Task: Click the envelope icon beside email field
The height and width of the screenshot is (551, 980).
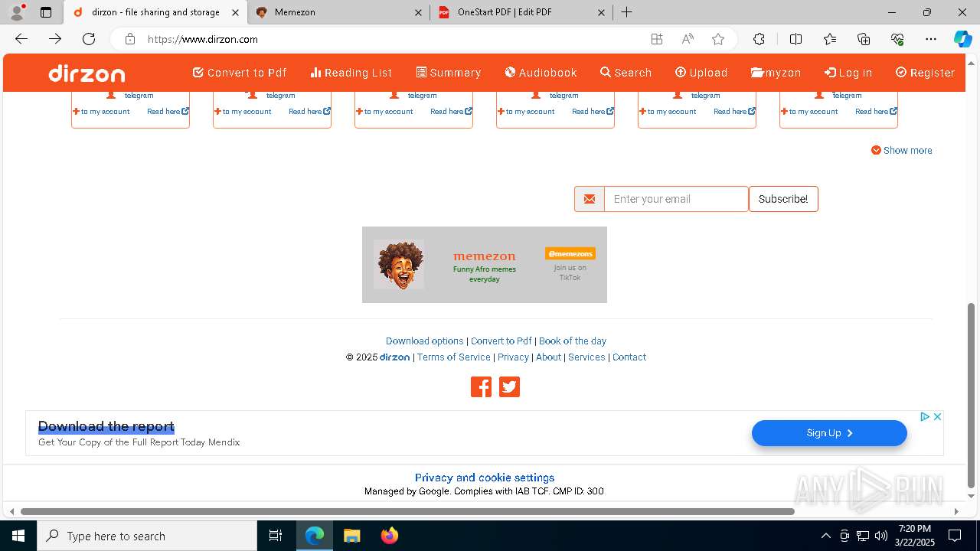Action: (x=590, y=199)
